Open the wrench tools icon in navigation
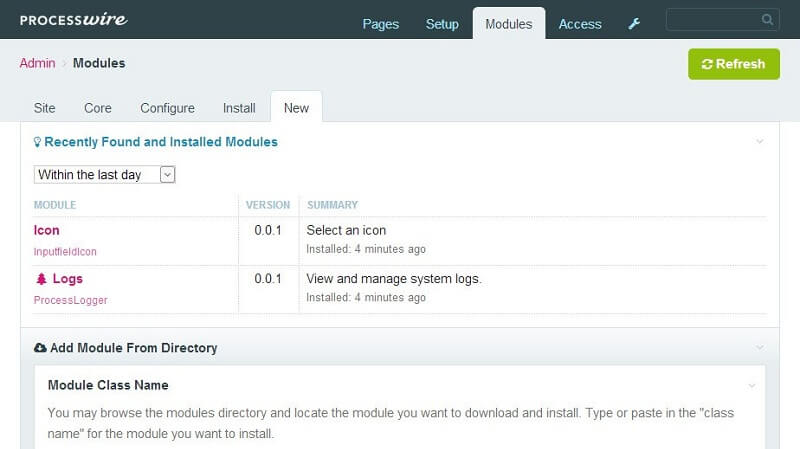 pyautogui.click(x=634, y=23)
